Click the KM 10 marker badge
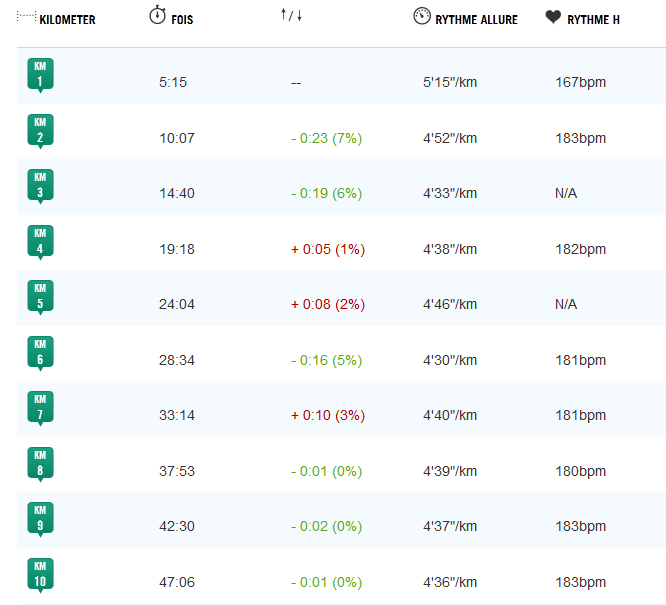This screenshot has height=605, width=666. click(x=40, y=575)
